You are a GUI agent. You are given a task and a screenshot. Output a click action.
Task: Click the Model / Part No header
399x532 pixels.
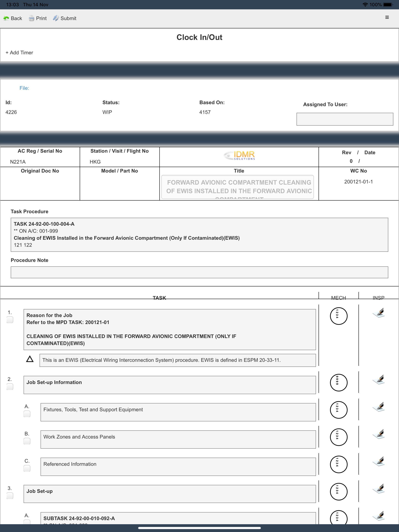pyautogui.click(x=120, y=171)
